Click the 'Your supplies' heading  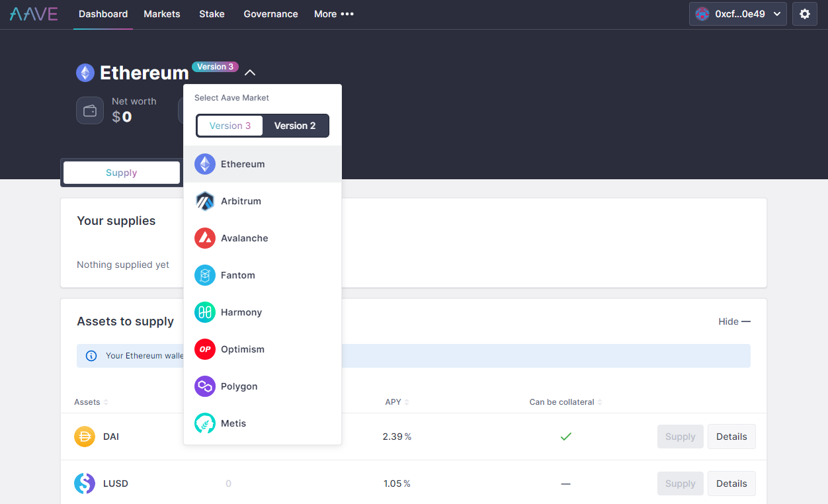(x=116, y=221)
